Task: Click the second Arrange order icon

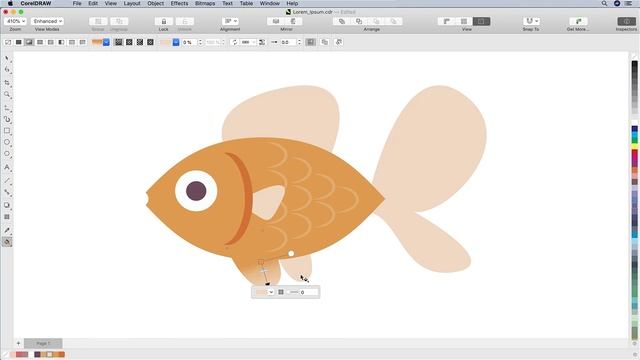Action: click(x=359, y=21)
